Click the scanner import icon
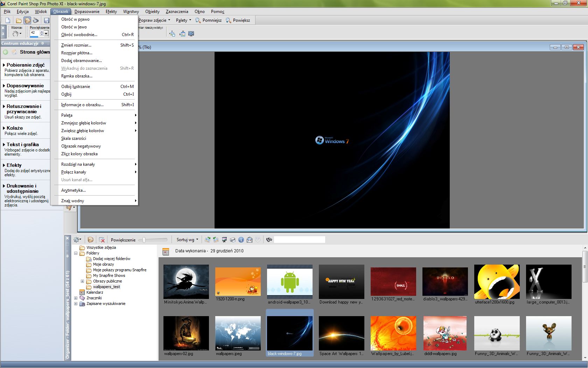This screenshot has width=588, height=368. click(36, 20)
